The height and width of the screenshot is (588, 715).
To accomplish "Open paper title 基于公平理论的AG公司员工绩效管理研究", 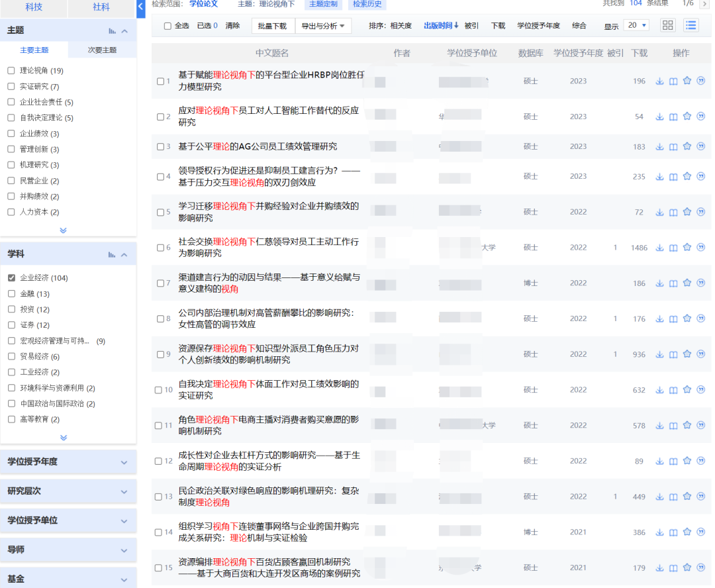I will [x=258, y=146].
